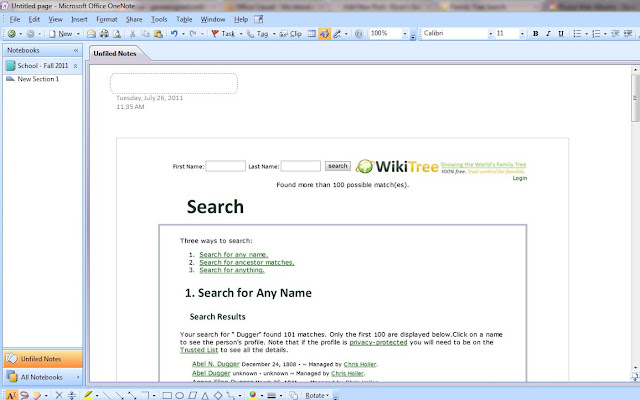Click the Print Preview icon
640x400 pixels.
point(117,34)
